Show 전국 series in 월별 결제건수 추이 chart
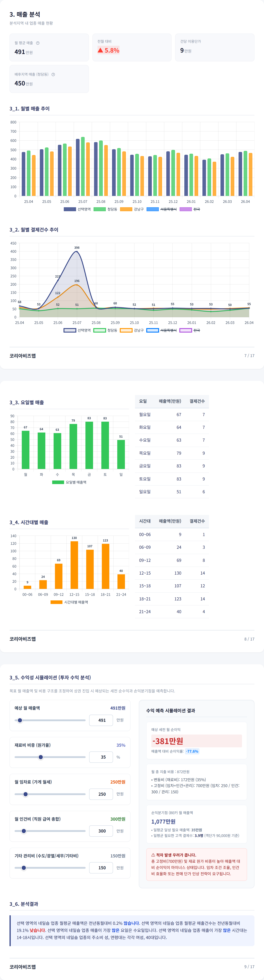Image resolution: width=264 pixels, height=980 pixels. 190,330
